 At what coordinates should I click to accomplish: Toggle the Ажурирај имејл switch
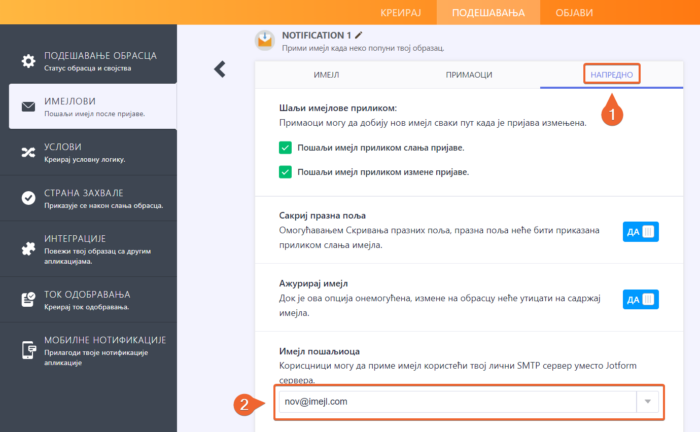641,299
